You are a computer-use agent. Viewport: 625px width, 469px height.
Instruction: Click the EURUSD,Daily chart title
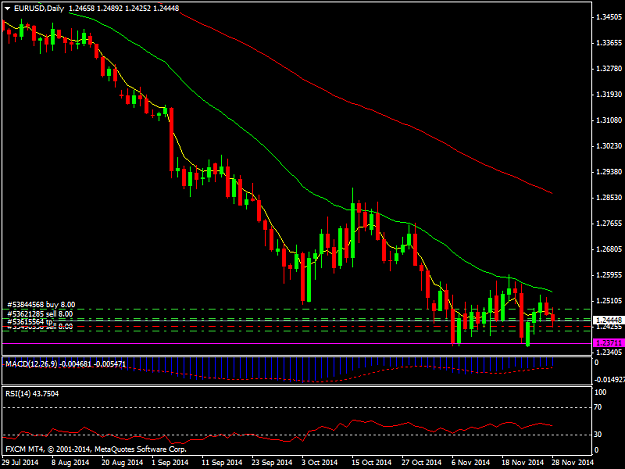[x=39, y=8]
